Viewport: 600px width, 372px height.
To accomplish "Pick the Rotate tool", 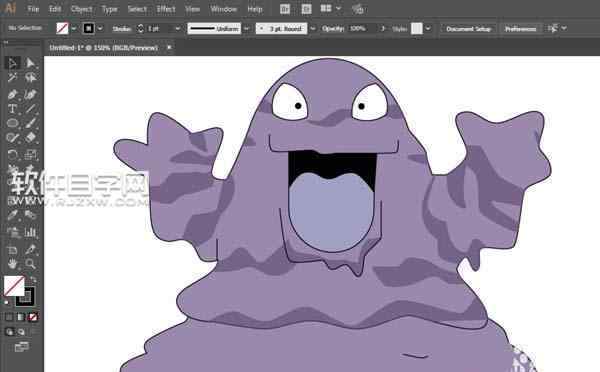I will (x=12, y=155).
